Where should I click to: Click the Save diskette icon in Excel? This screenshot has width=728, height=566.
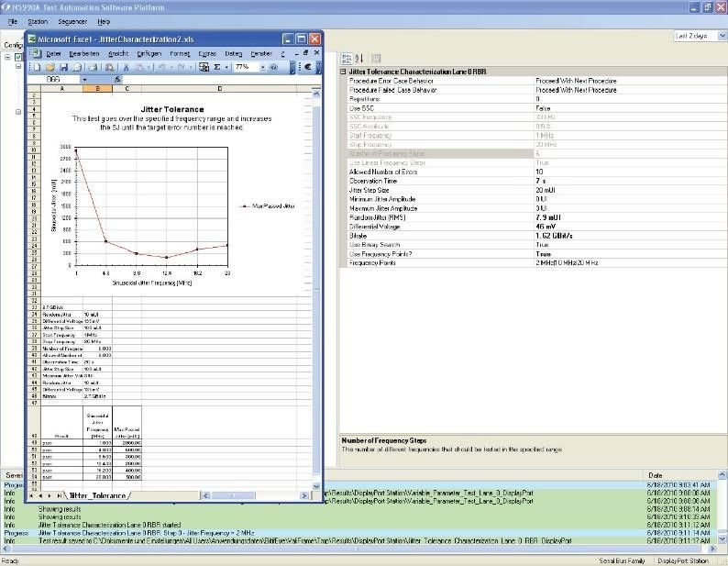click(x=63, y=67)
